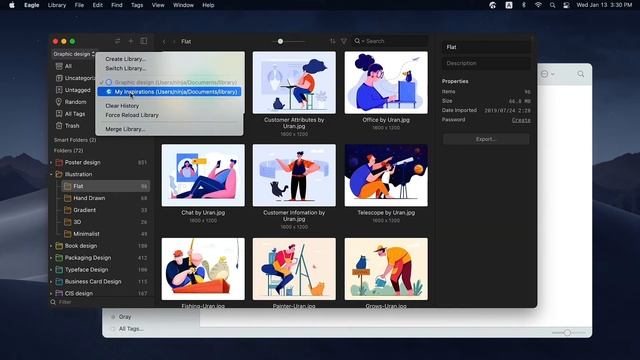Open the Graphic design library dropdown
The image size is (640, 360).
[x=74, y=54]
